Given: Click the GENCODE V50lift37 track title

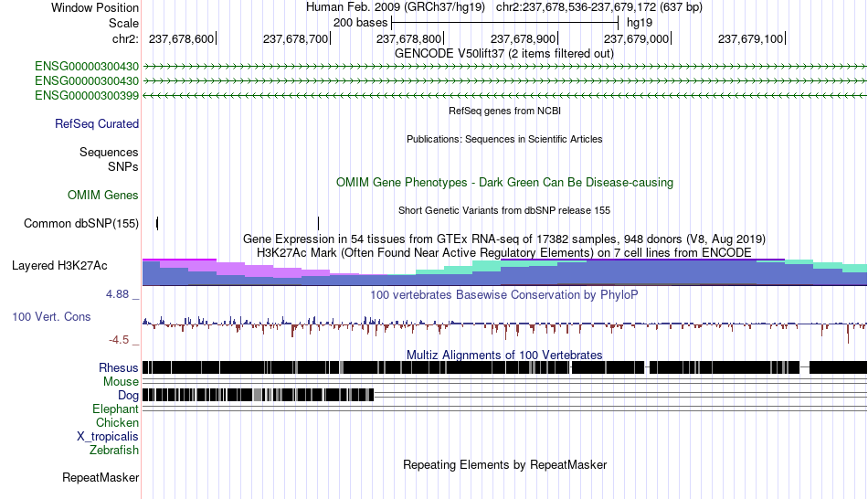Looking at the screenshot, I should point(503,54).
